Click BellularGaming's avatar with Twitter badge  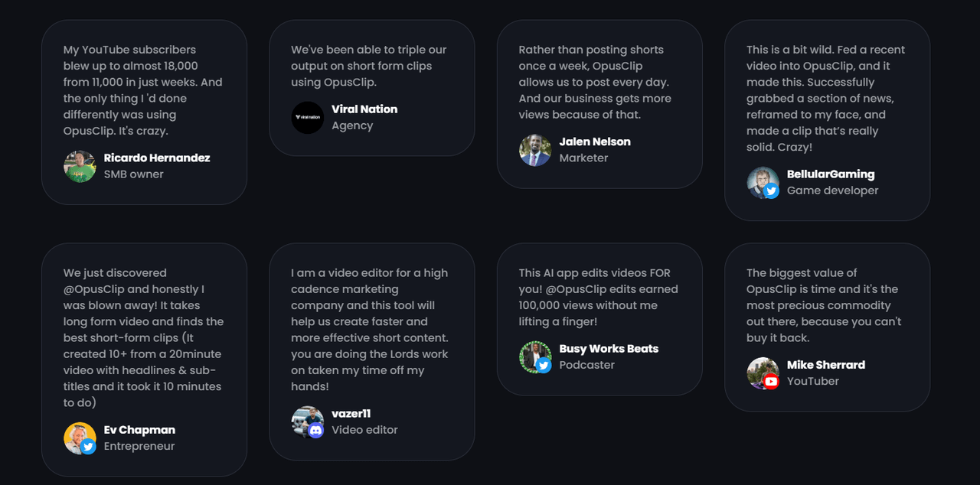pyautogui.click(x=763, y=182)
